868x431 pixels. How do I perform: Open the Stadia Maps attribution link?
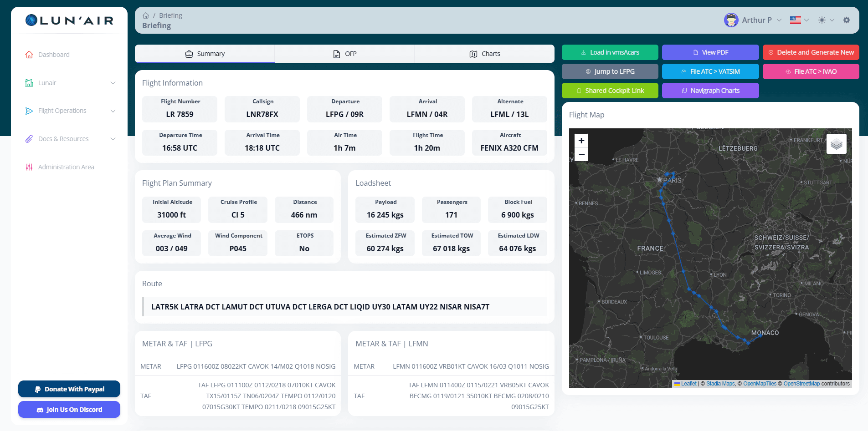(x=720, y=384)
